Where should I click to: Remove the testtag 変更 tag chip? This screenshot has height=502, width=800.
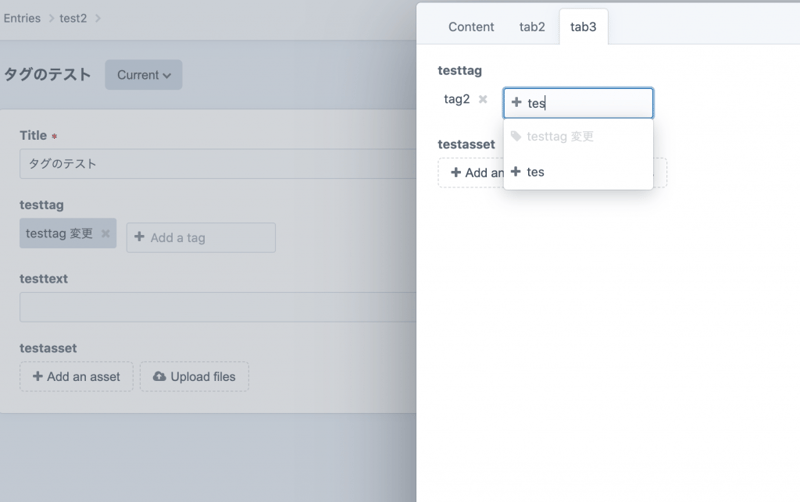[105, 234]
